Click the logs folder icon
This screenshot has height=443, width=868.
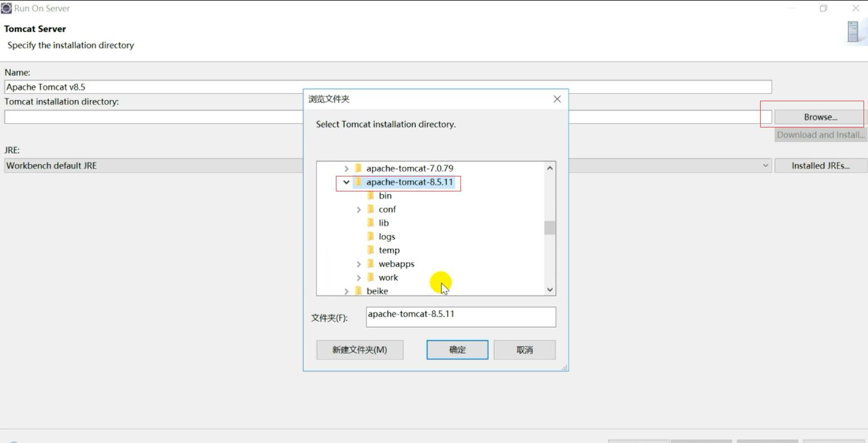tap(371, 237)
